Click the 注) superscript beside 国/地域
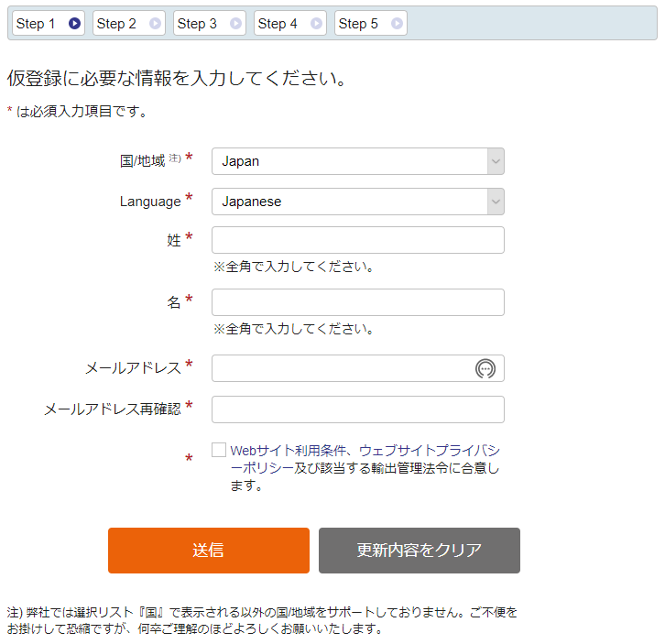Image resolution: width=665 pixels, height=644 pixels. pyautogui.click(x=175, y=158)
